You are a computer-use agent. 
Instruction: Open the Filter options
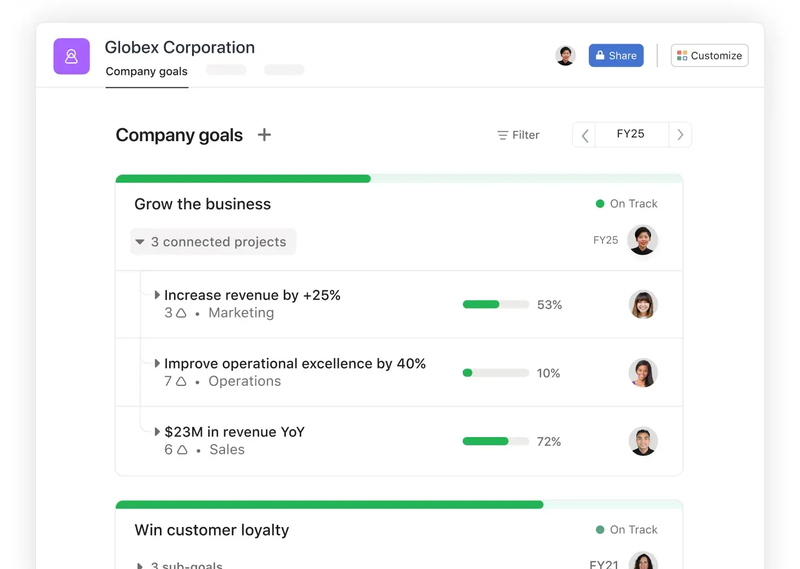pos(518,135)
